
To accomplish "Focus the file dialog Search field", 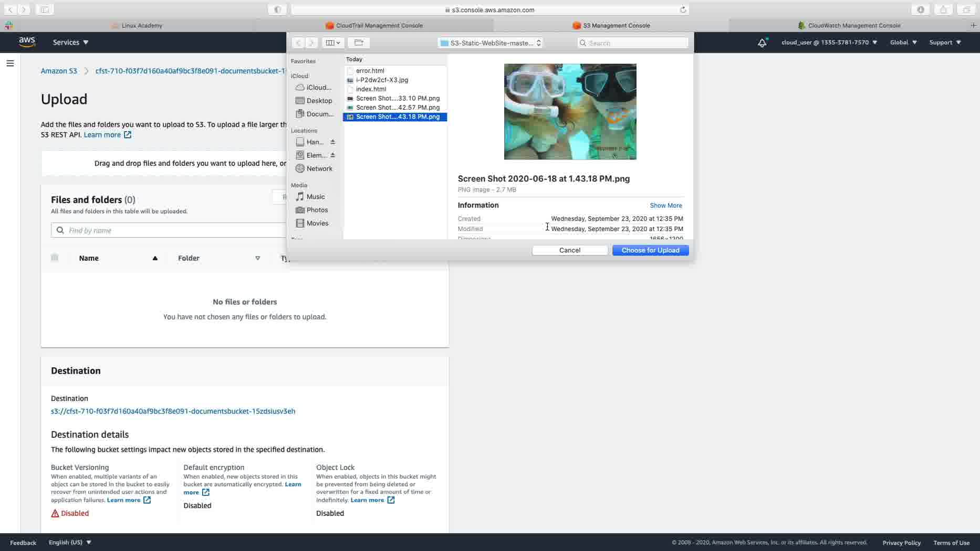I will (x=632, y=43).
